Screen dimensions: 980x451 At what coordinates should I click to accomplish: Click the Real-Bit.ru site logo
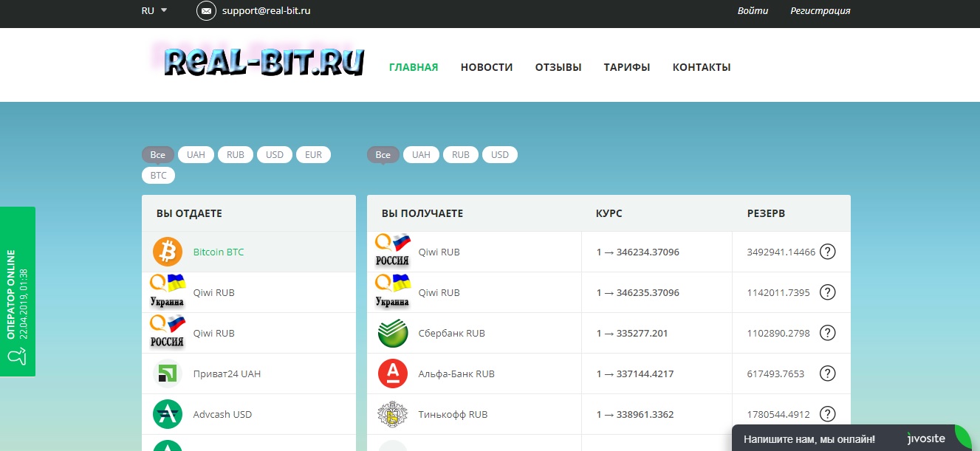[x=257, y=62]
